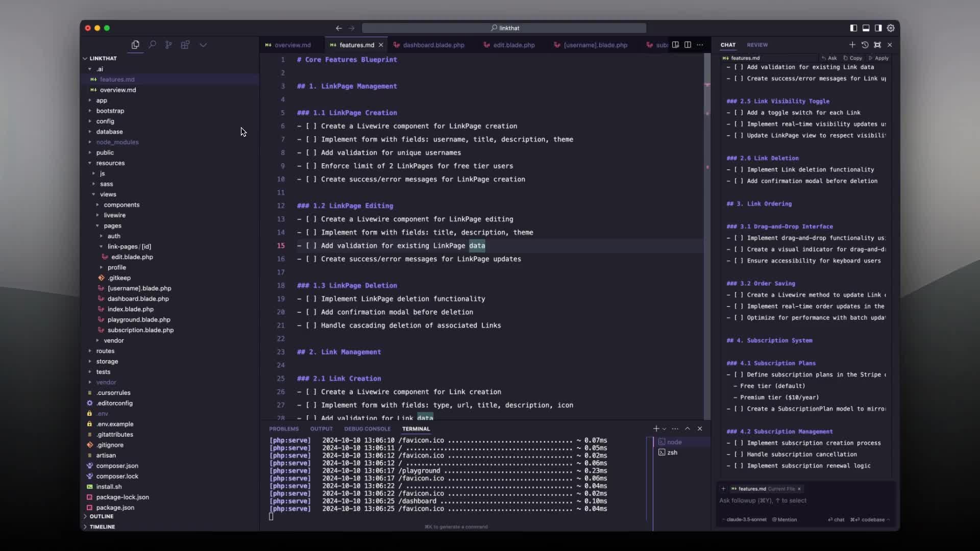980x551 pixels.
Task: Expand the OUTLINE section
Action: tap(169, 516)
